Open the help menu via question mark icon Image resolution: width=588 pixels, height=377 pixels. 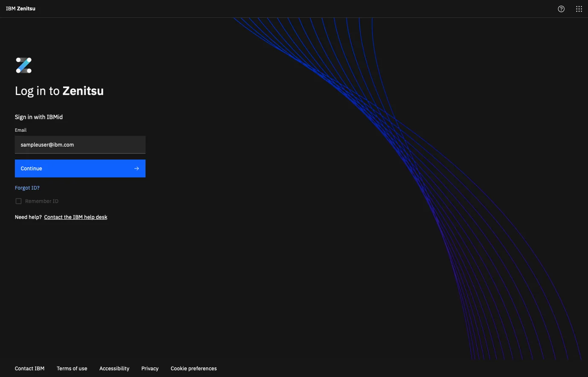(561, 9)
